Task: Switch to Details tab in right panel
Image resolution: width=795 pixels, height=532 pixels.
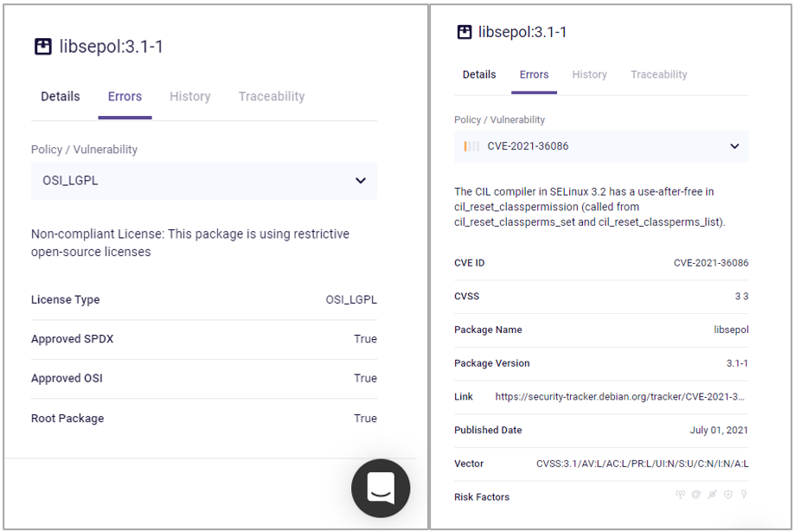Action: (479, 74)
